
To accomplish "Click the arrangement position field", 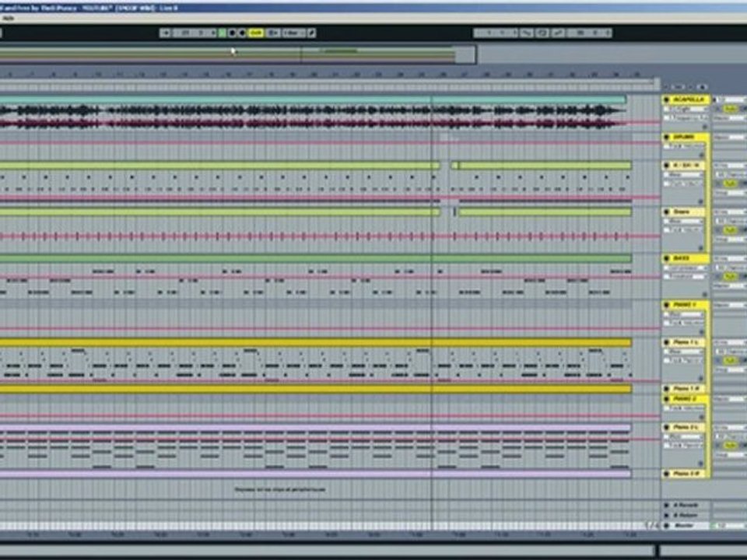I will pos(195,33).
